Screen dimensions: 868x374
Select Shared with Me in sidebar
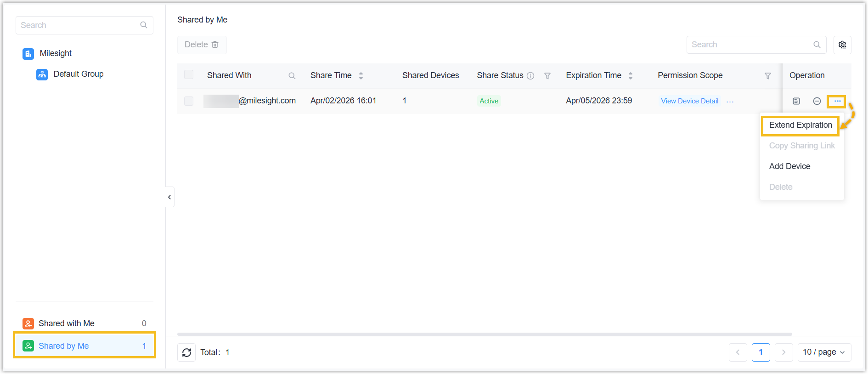[x=67, y=323]
